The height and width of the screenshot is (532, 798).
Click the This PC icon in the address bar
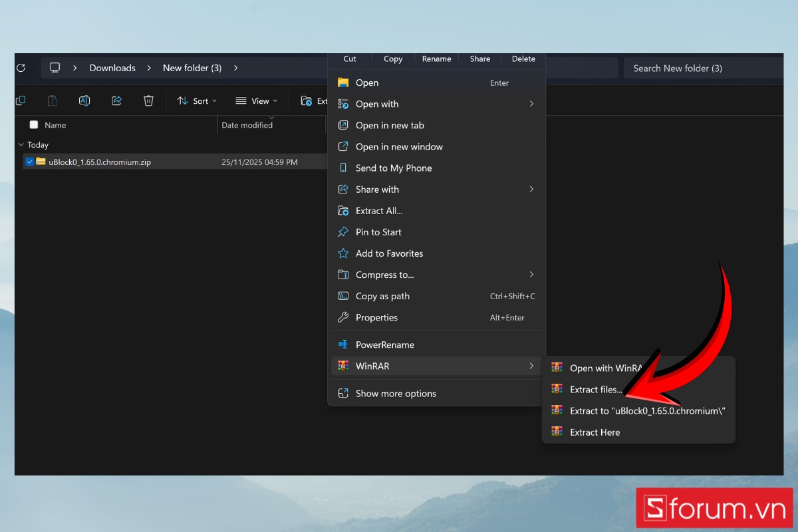tap(54, 67)
